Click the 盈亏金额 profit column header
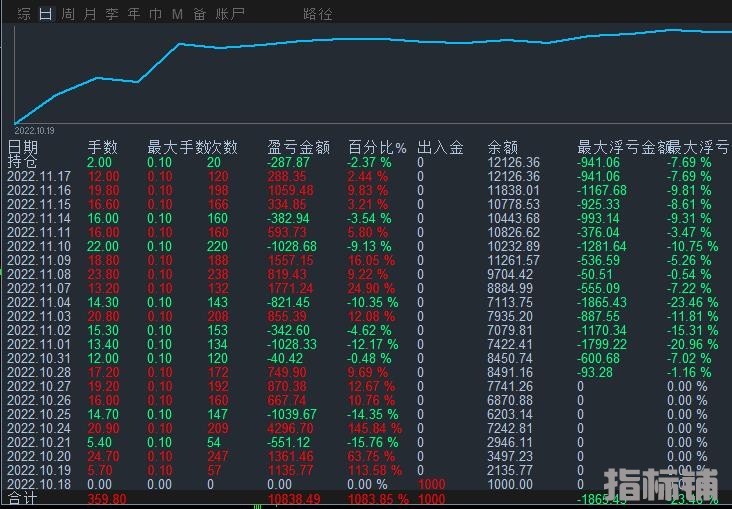 click(298, 147)
